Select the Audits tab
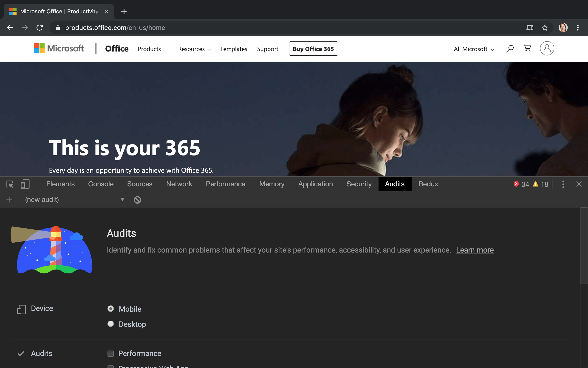 click(x=395, y=184)
